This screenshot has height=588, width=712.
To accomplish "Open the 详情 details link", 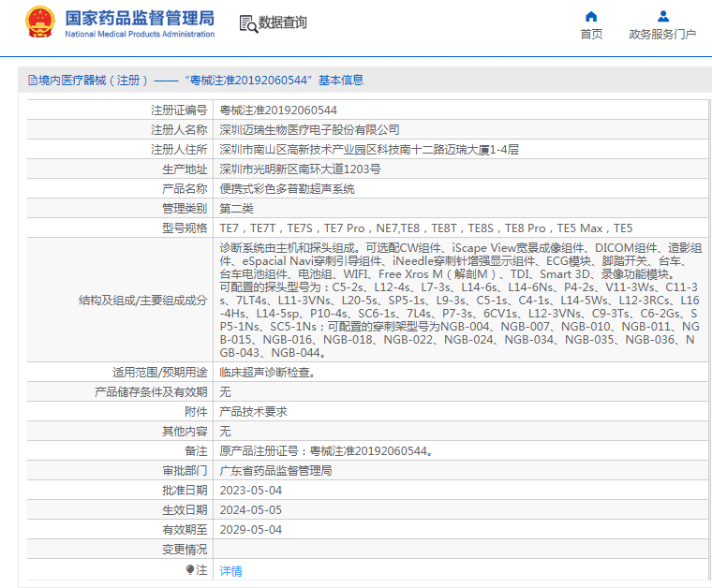I will 230,570.
